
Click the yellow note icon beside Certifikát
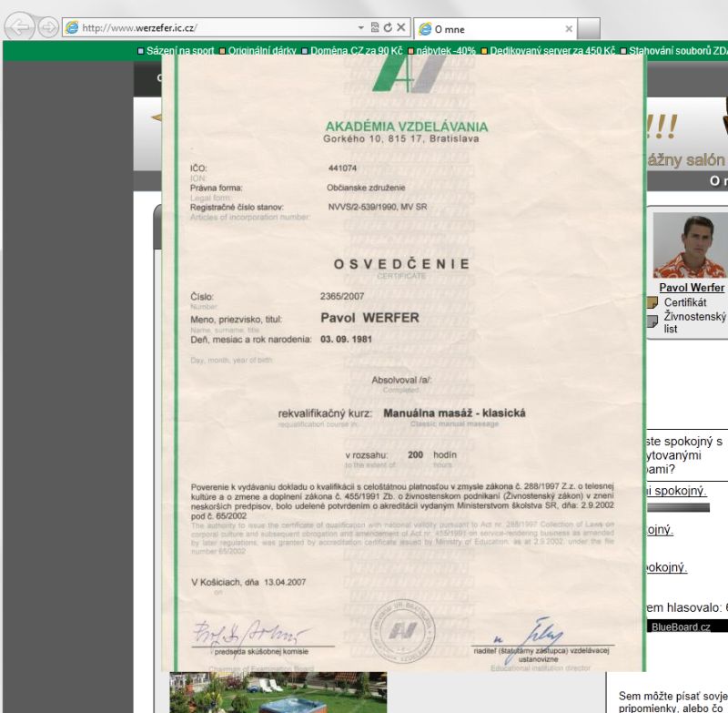point(652,302)
